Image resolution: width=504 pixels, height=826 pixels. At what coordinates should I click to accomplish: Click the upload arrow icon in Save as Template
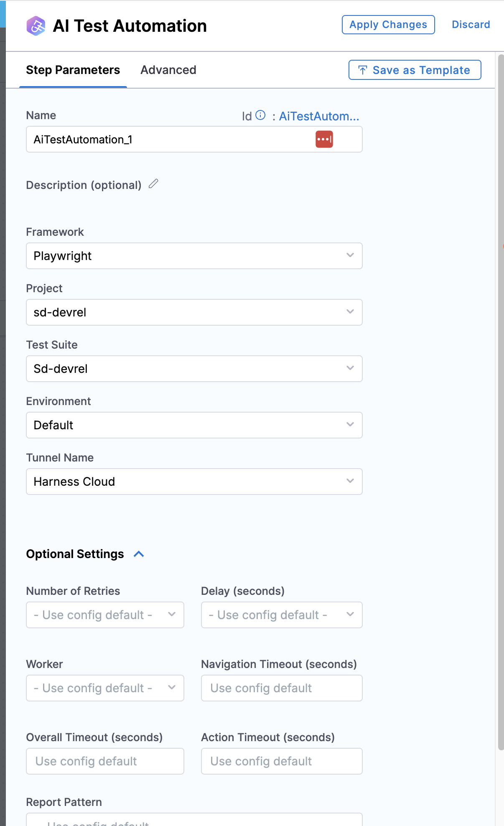363,70
